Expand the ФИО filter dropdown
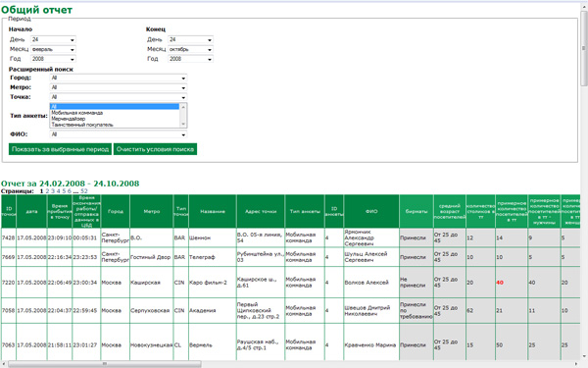 click(119, 134)
